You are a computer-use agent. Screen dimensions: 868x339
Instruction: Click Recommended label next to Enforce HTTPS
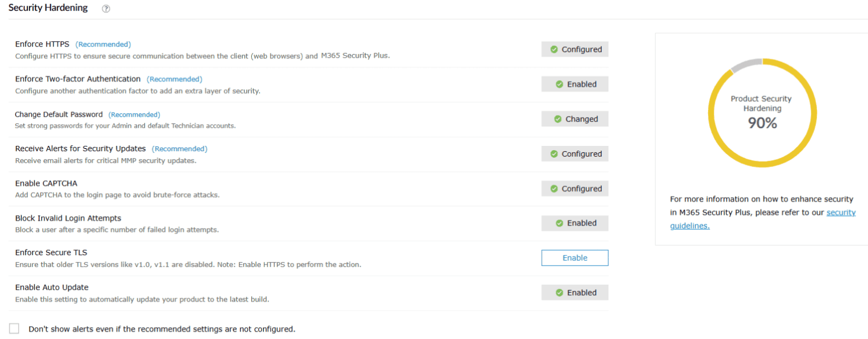tap(103, 45)
